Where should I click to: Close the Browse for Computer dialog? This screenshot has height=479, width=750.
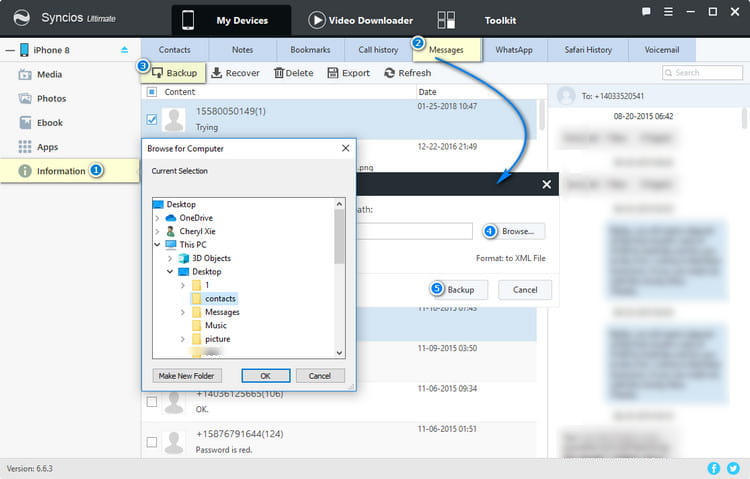pyautogui.click(x=345, y=148)
